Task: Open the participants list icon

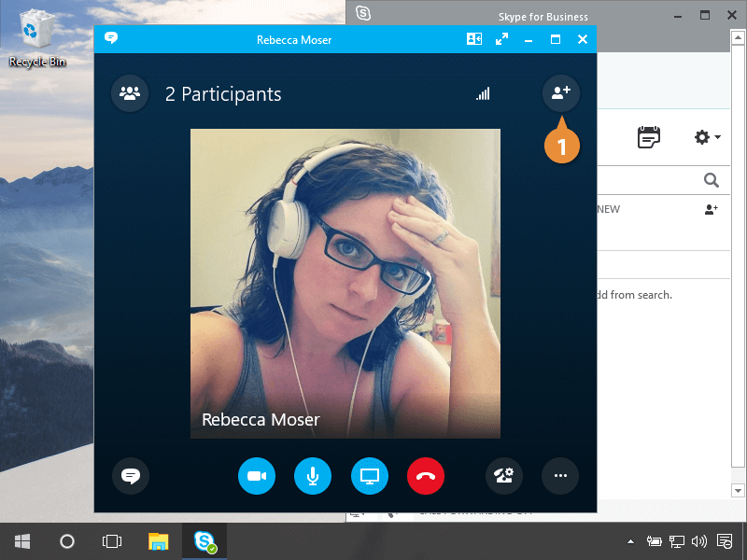Action: click(x=130, y=93)
